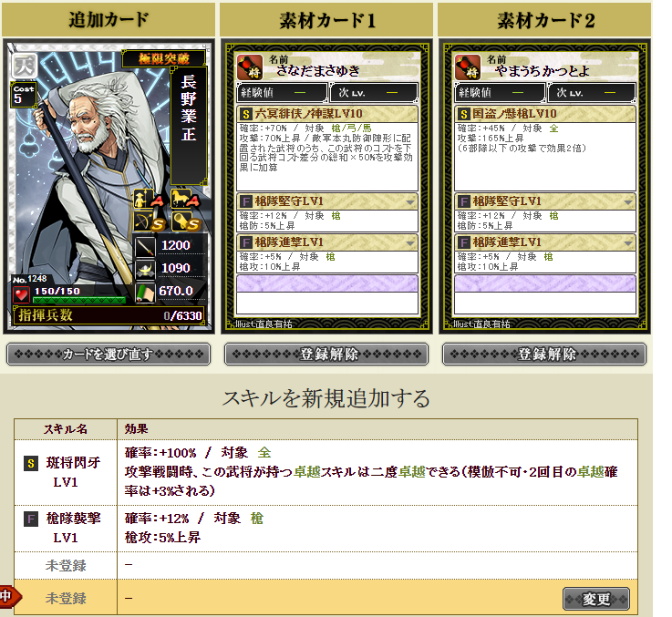Viewport: 672px width, 617px height.
Task: Click the 天 rarity icon on card
Action: point(24,66)
